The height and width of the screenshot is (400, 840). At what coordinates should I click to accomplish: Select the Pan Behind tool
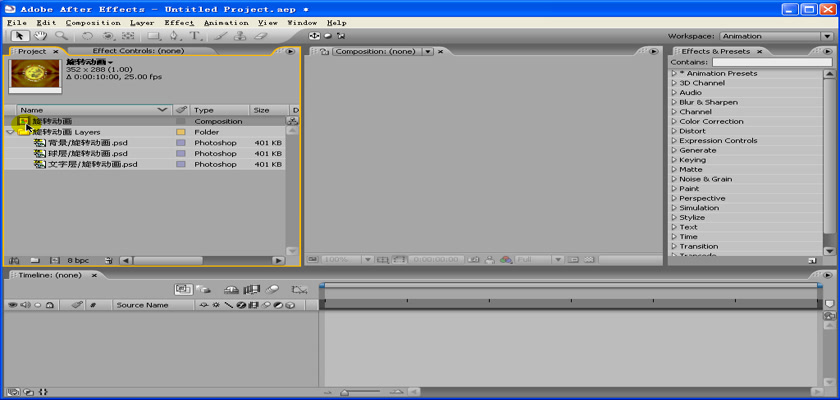coord(128,36)
